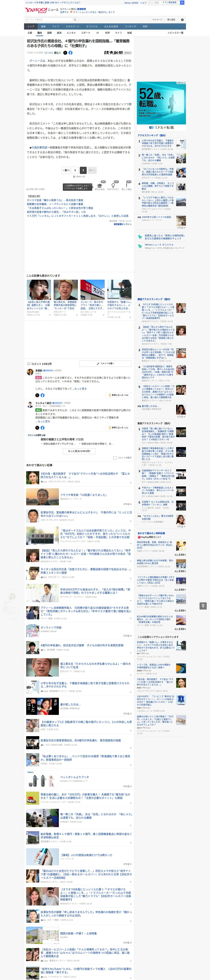Share さんきゅう倉田's comment on X
The height and width of the screenshot is (980, 210).
point(37,428)
